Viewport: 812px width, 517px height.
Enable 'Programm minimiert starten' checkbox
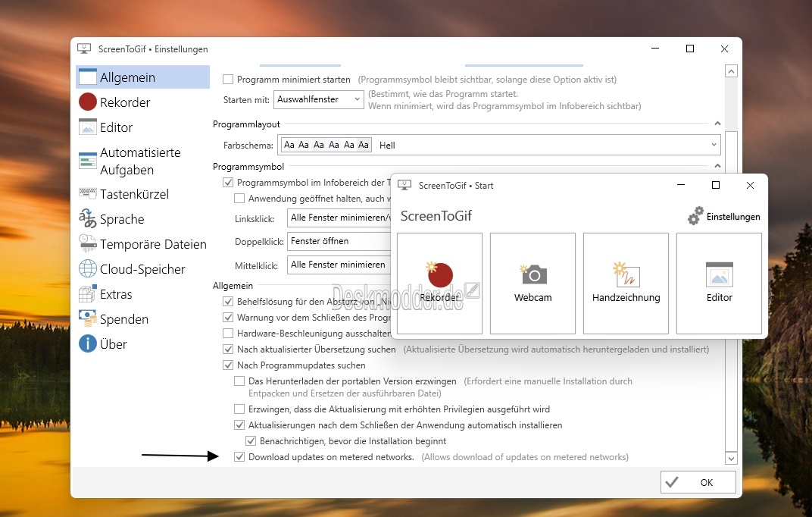(x=228, y=80)
